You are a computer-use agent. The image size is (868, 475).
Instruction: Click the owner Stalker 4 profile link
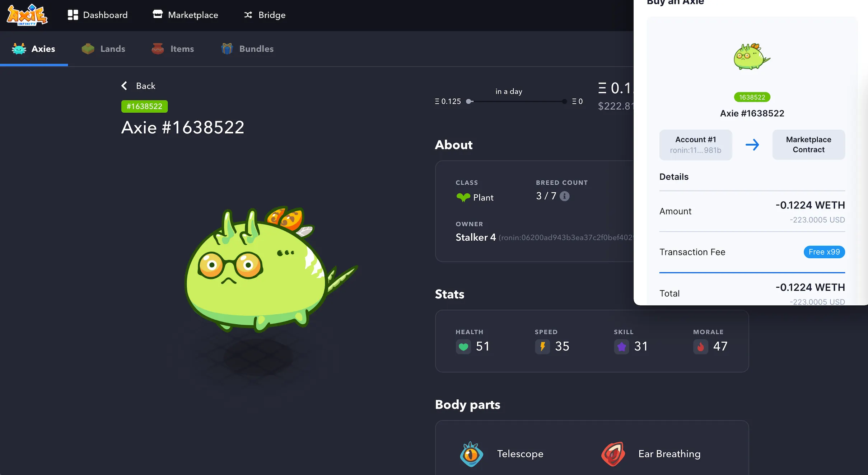pos(476,237)
